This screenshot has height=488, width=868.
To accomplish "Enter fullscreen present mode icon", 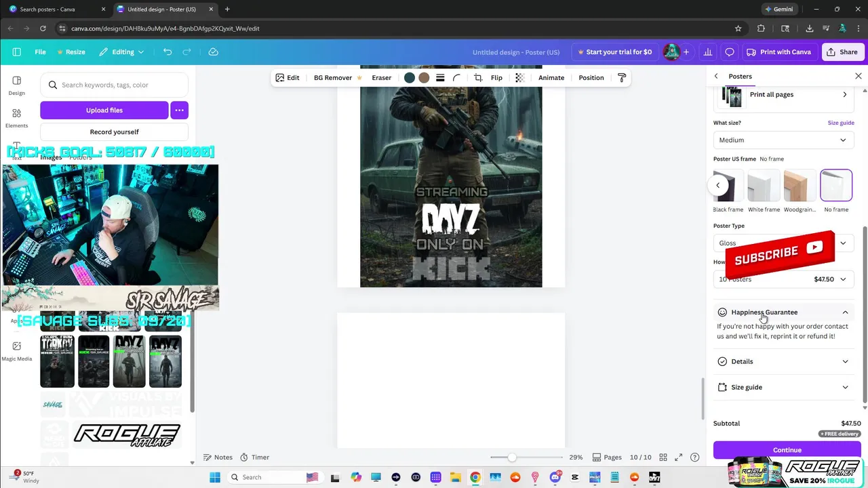I will click(x=679, y=457).
